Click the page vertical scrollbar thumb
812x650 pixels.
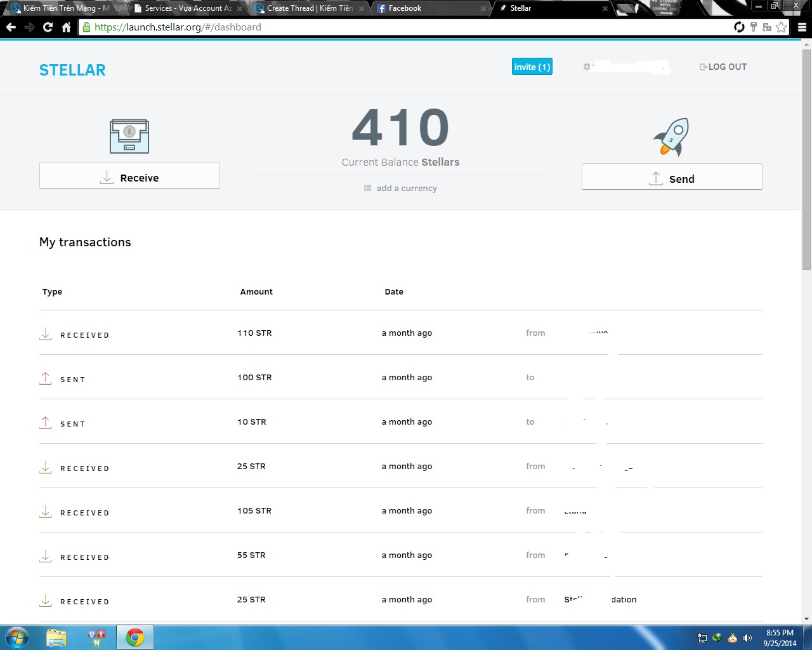click(x=806, y=159)
